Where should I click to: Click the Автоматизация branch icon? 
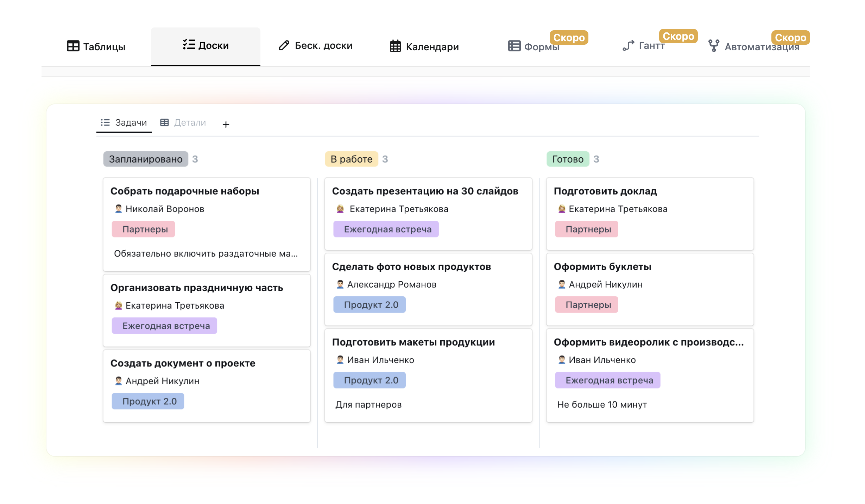(714, 46)
